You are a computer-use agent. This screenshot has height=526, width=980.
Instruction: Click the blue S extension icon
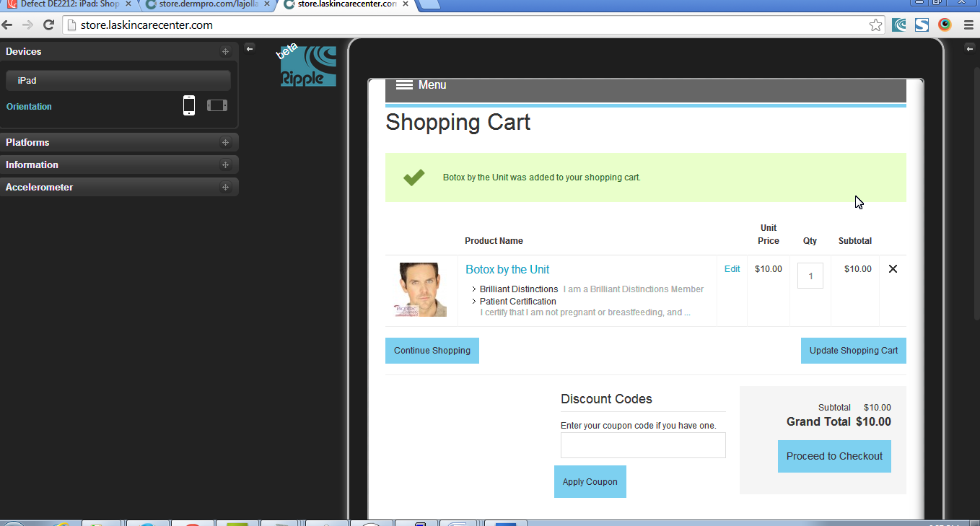[x=922, y=25]
